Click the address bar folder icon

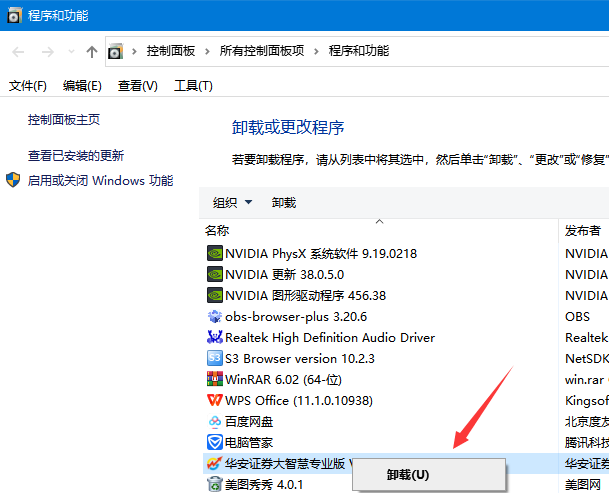coord(115,51)
